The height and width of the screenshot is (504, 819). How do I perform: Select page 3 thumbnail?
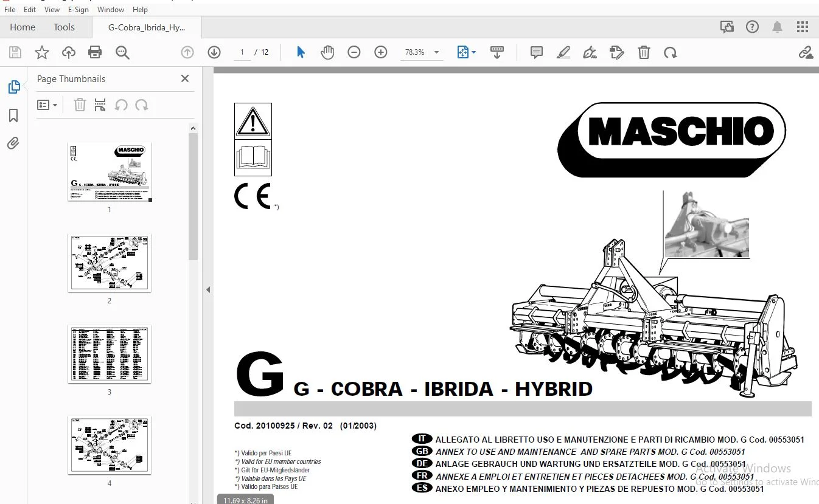(110, 354)
